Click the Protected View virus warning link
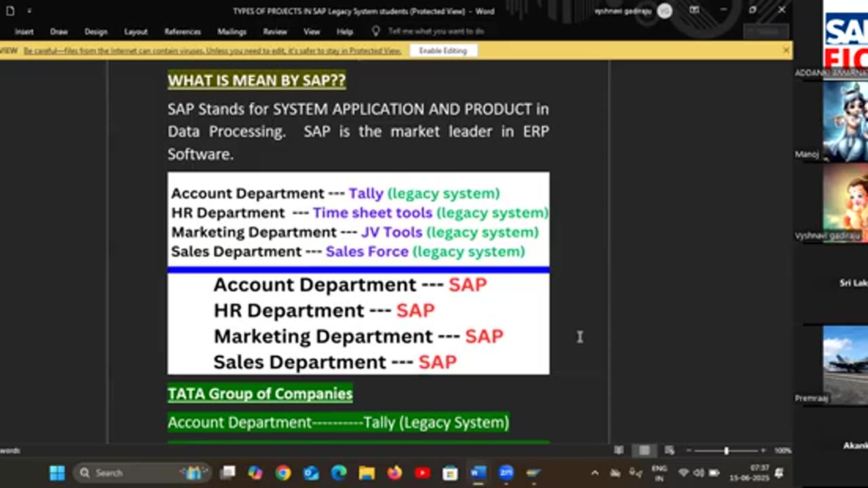This screenshot has width=868, height=488. click(212, 51)
